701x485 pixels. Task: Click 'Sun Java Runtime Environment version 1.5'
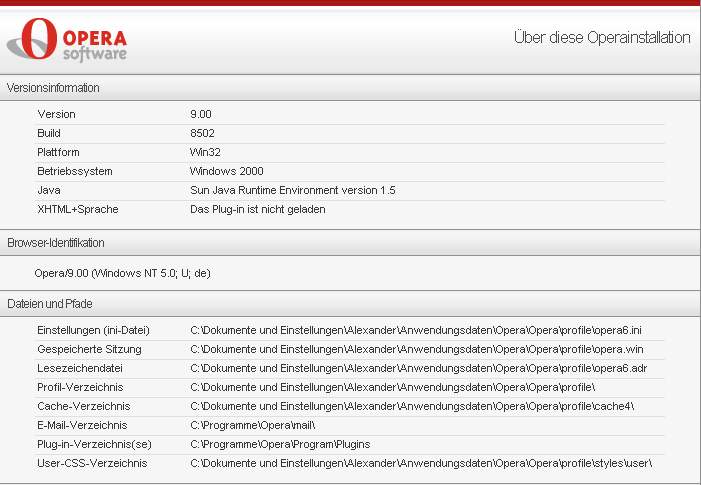click(x=293, y=190)
